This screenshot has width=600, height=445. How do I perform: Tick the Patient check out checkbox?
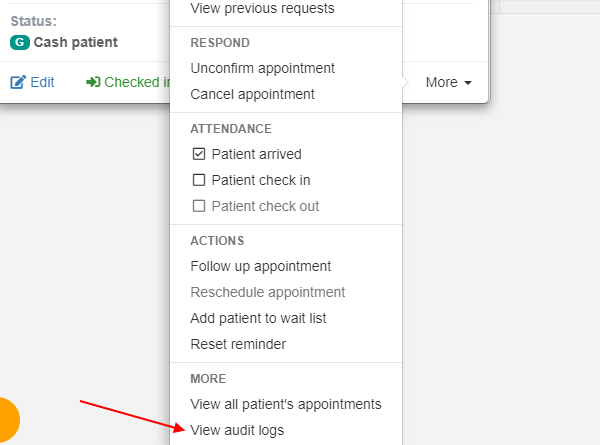(199, 206)
